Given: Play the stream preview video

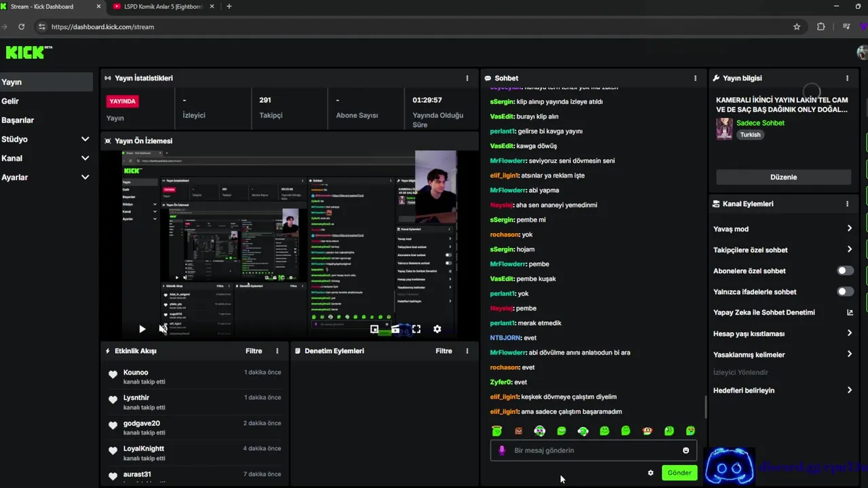Looking at the screenshot, I should 142,329.
